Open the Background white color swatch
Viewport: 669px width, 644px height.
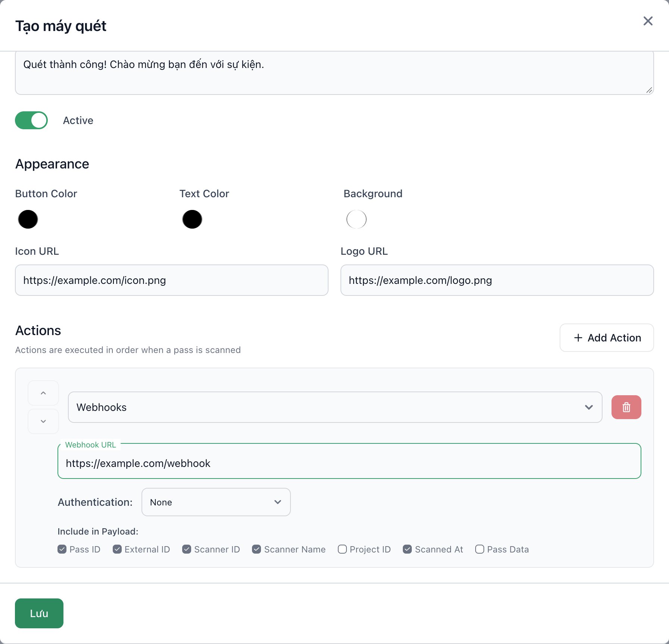point(357,219)
